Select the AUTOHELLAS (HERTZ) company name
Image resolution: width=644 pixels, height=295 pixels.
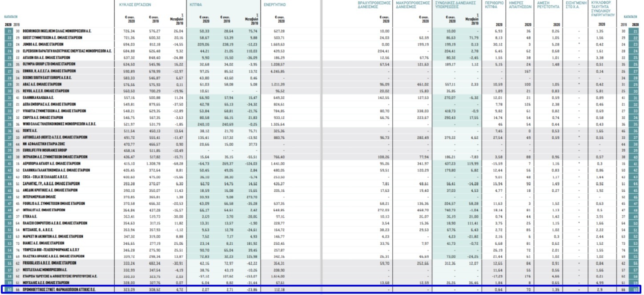click(55, 137)
